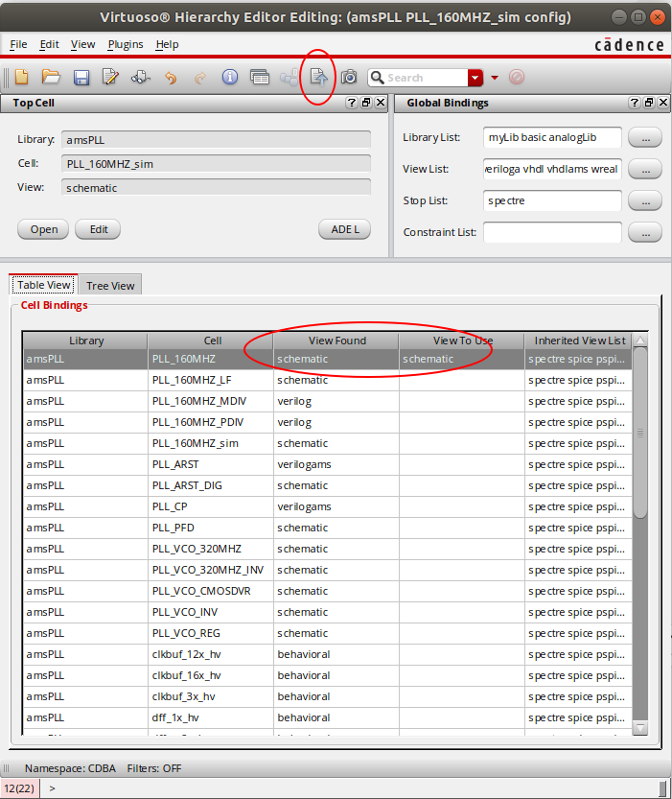Switch to the Table View tab
This screenshot has width=672, height=799.
pyautogui.click(x=44, y=285)
